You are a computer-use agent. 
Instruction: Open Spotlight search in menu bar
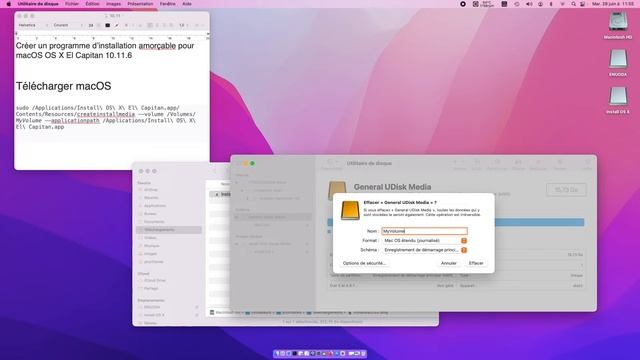tap(573, 4)
